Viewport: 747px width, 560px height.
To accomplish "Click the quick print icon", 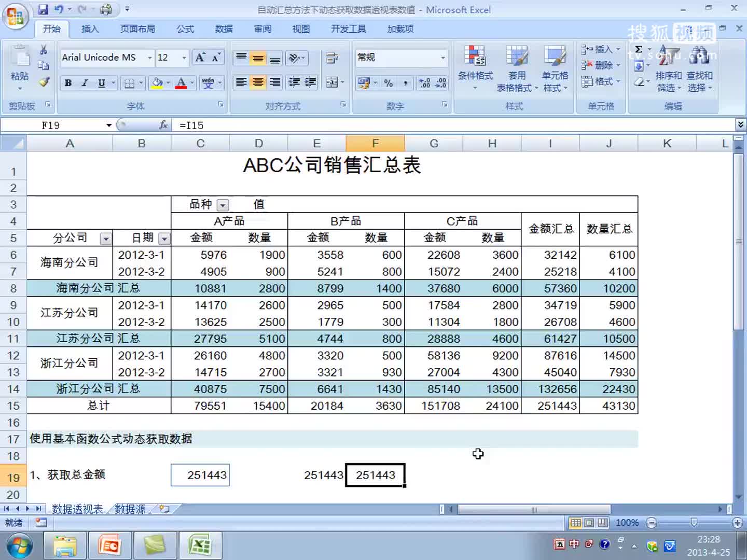I will [x=106, y=9].
